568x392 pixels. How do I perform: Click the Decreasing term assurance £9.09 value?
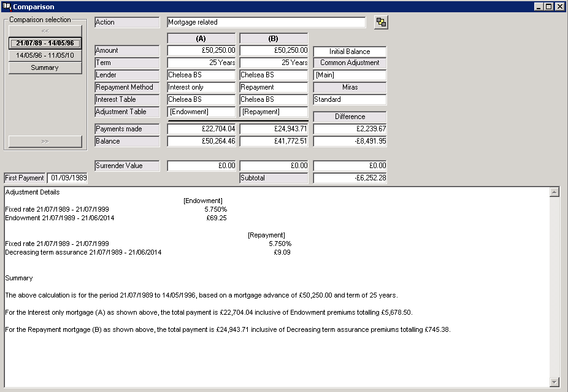click(282, 253)
